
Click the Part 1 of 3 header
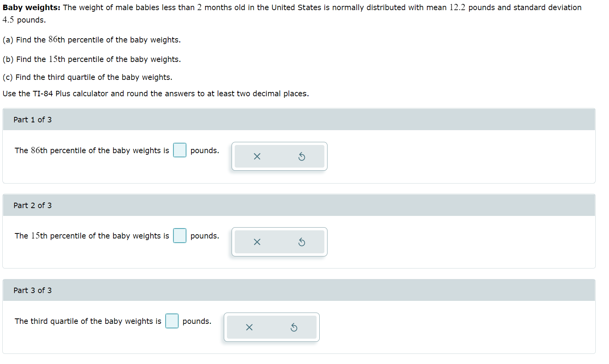33,119
